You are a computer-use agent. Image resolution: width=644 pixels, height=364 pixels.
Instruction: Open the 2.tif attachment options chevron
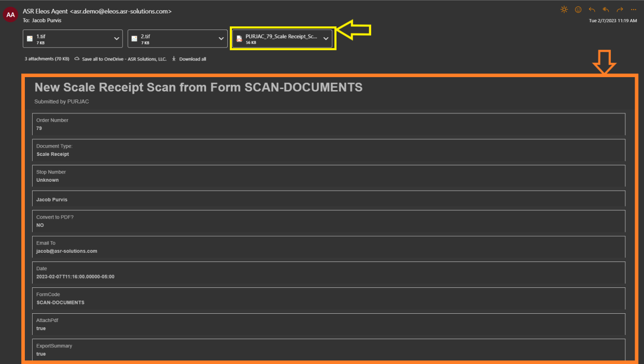[221, 38]
